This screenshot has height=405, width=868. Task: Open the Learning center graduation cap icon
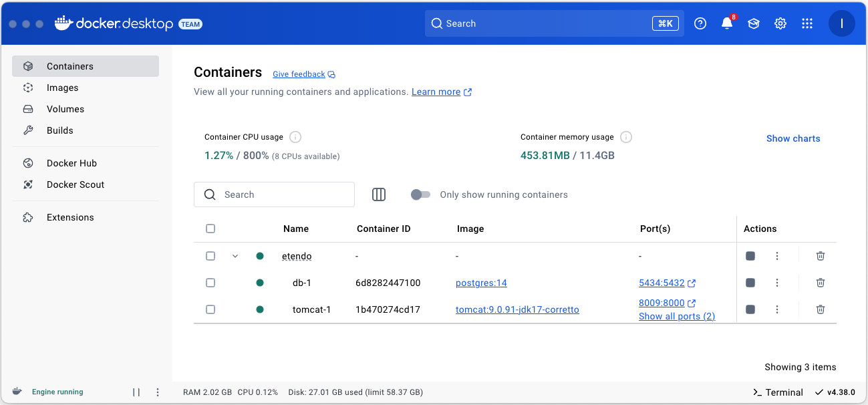(754, 23)
